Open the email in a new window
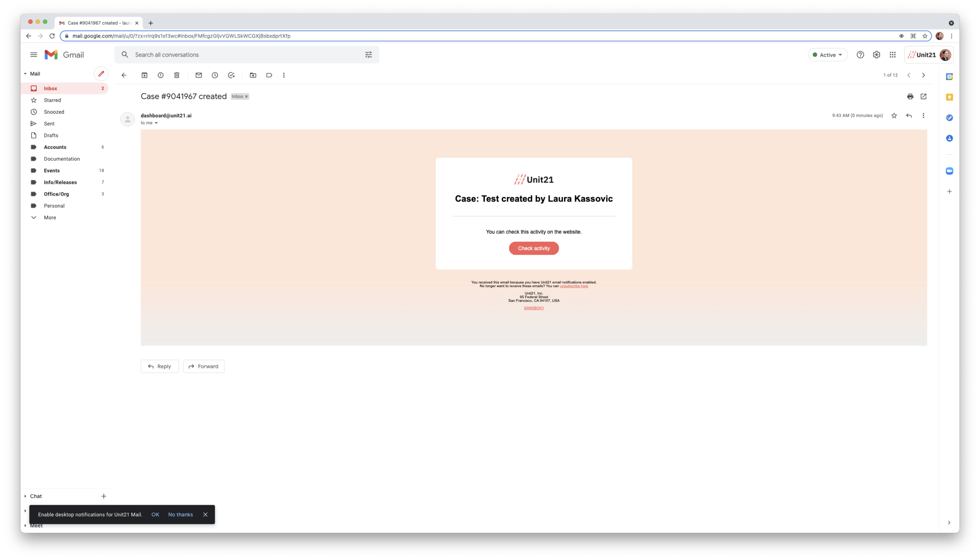980x560 pixels. [x=923, y=96]
